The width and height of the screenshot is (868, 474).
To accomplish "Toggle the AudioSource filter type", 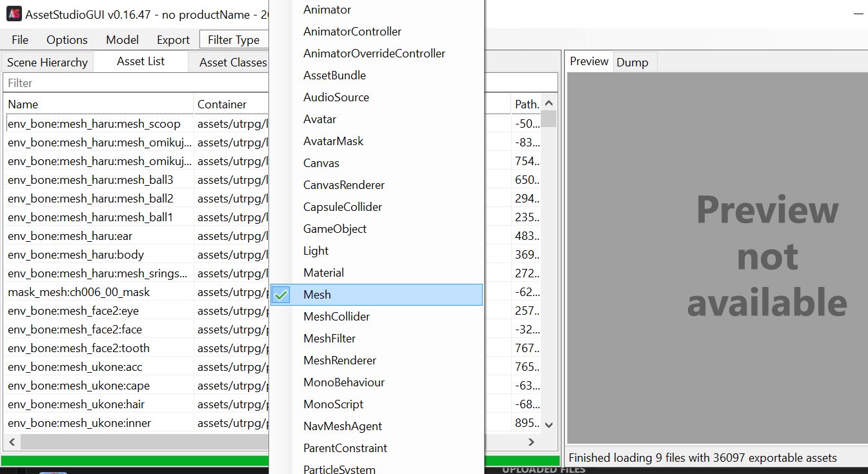I will 376,97.
